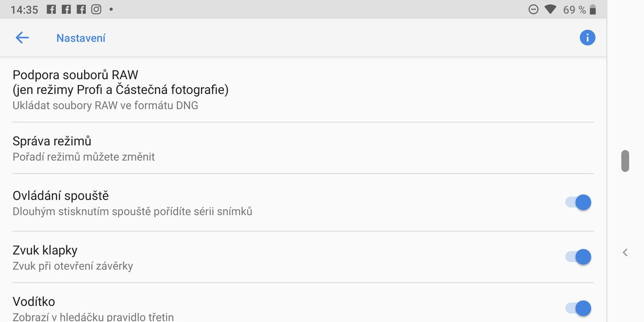Tap the Zvuk klapky label

45,250
